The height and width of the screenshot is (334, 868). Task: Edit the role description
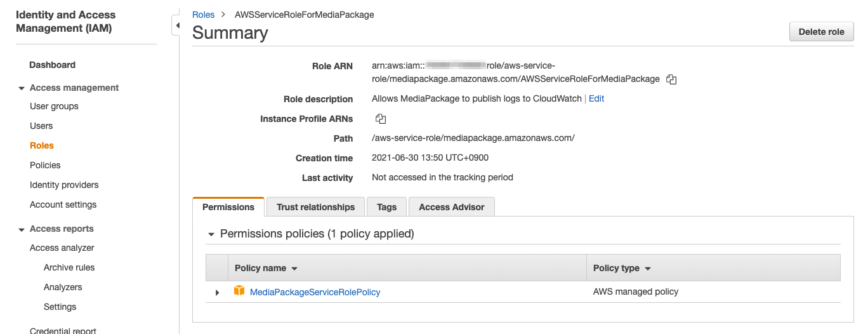[x=596, y=98]
